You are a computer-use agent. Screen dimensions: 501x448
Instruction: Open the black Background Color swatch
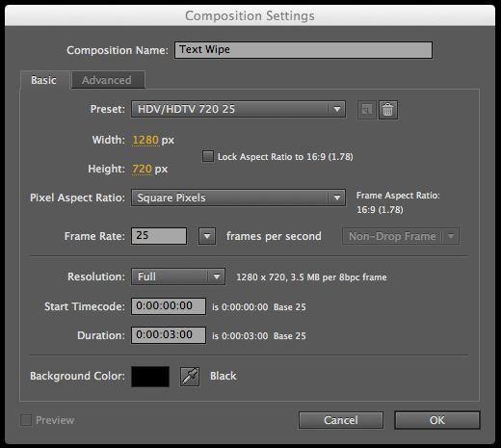[x=150, y=377]
